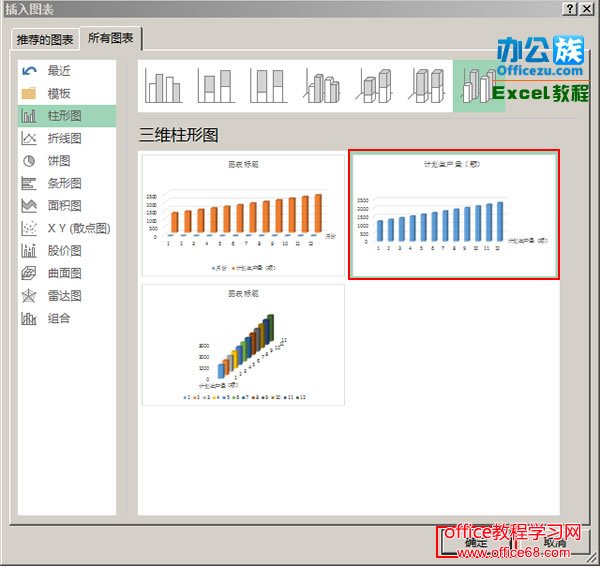Select the 组合 combo chart category

(67, 318)
